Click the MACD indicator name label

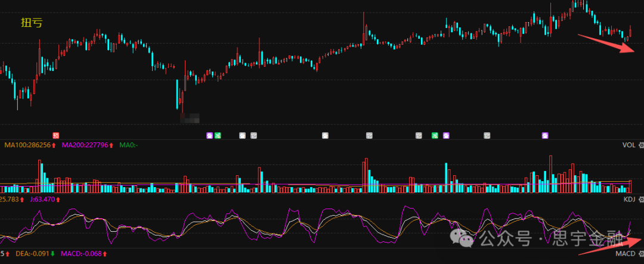click(x=626, y=254)
